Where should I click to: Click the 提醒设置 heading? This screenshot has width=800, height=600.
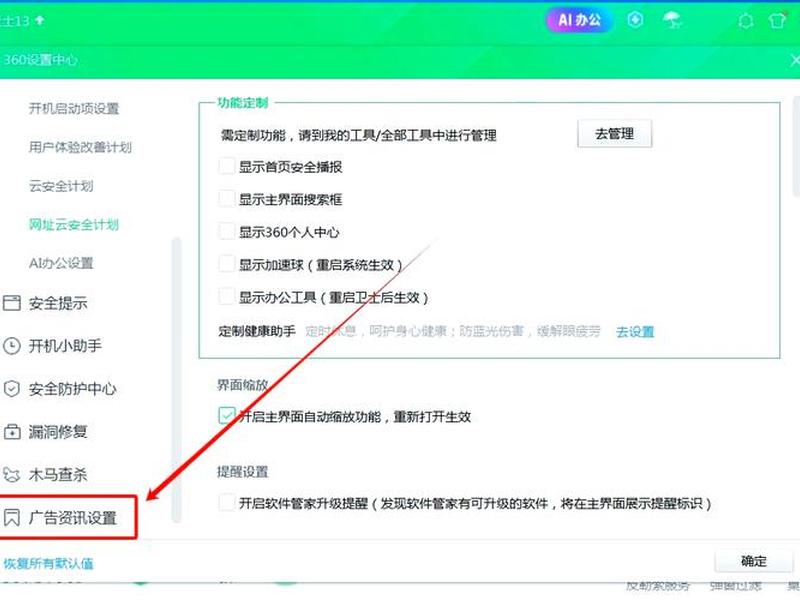[x=243, y=472]
